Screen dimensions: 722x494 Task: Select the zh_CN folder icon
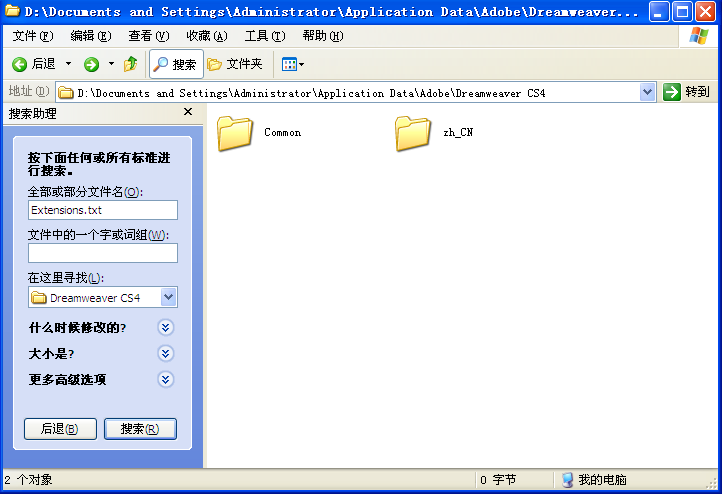[413, 133]
